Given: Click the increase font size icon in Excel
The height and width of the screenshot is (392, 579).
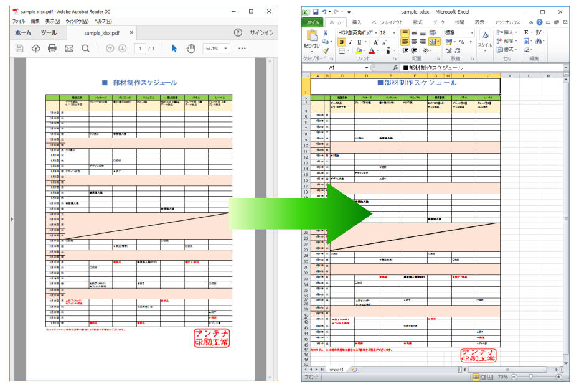Looking at the screenshot, I should 375,42.
